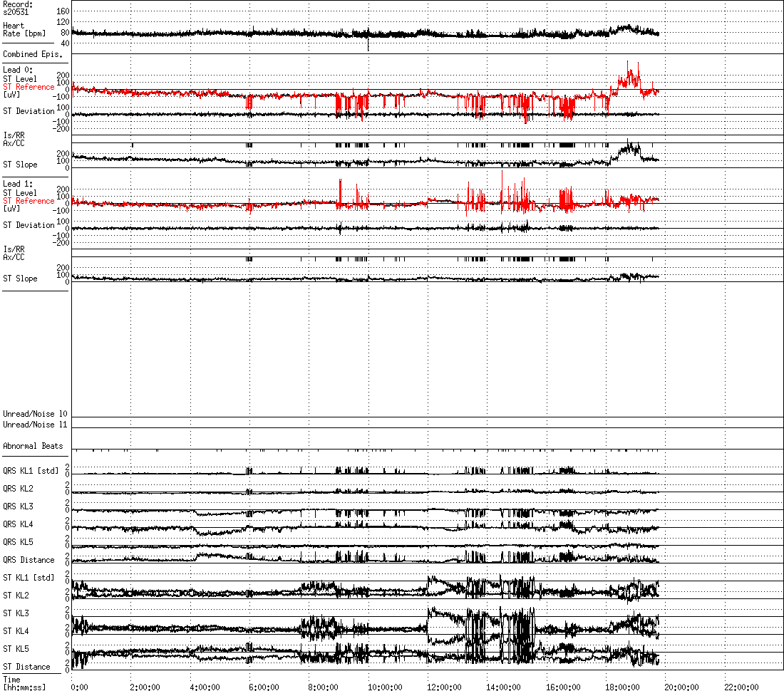Click the Unread/Noise l0 row label
The height and width of the screenshot is (691, 784).
35,414
